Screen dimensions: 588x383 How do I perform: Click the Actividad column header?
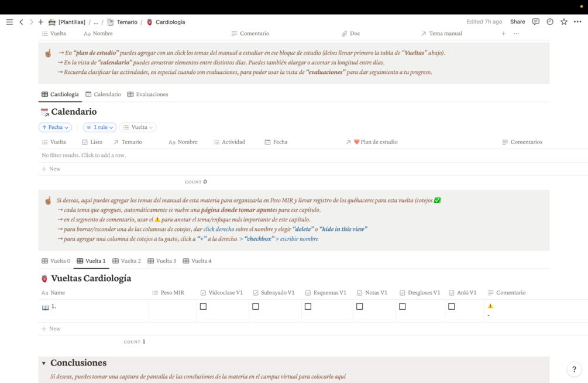coord(229,142)
